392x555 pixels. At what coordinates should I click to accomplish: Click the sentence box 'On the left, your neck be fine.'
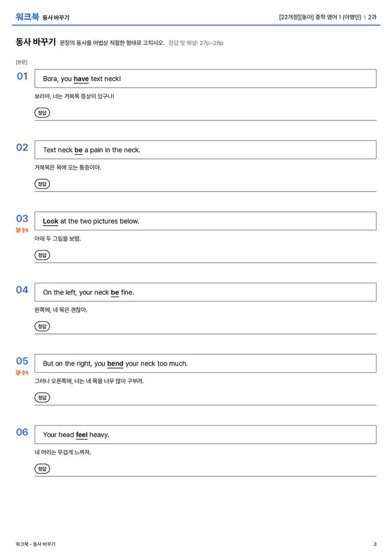point(205,293)
